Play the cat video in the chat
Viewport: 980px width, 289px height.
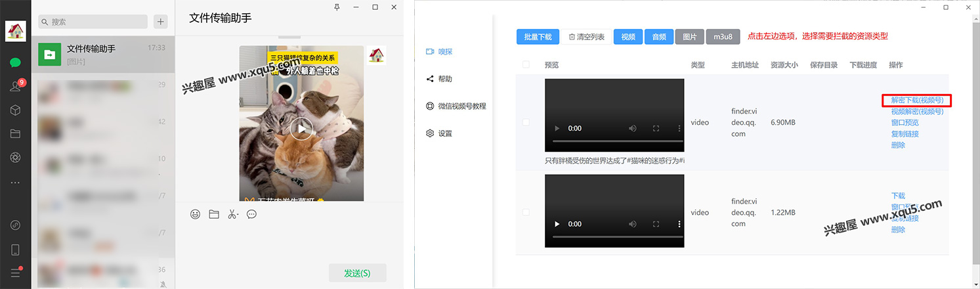pos(301,128)
